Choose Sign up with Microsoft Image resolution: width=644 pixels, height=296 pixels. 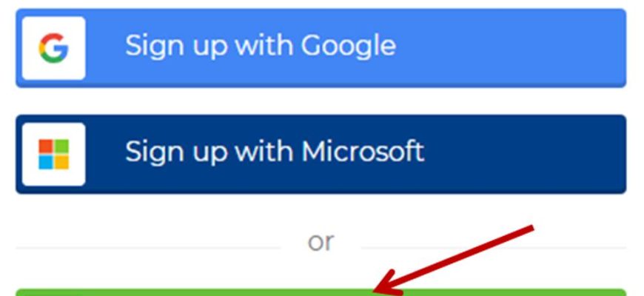click(321, 154)
